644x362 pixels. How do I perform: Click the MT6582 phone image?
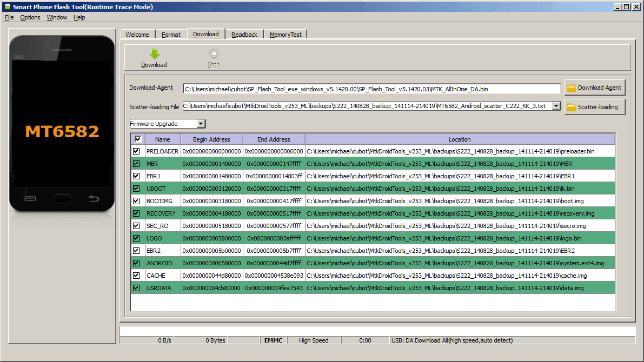tap(62, 124)
